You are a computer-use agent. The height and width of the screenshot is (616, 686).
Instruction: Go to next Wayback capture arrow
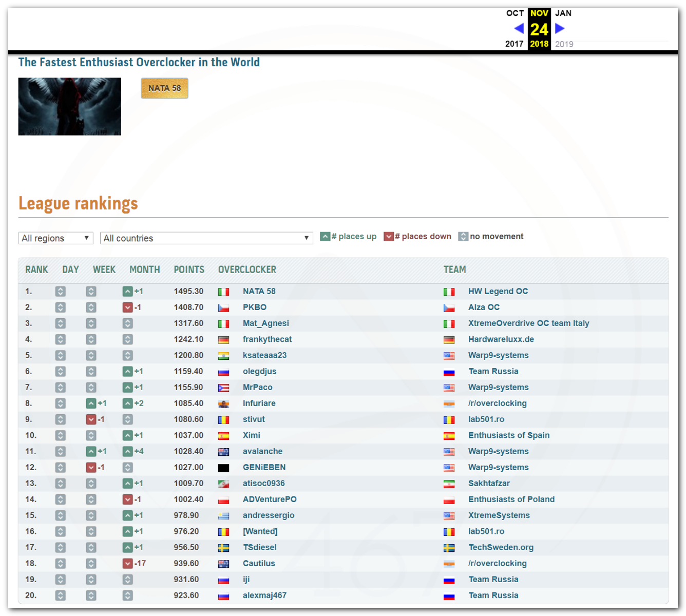point(560,28)
